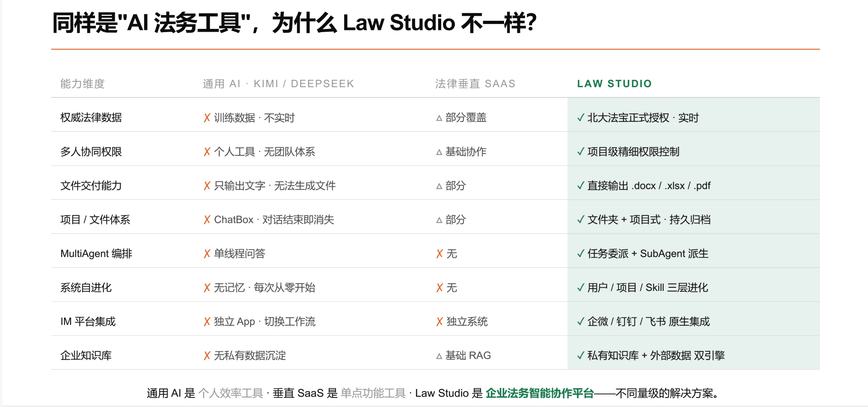
Task: Click the X icon next to 独立系统
Action: pos(439,322)
